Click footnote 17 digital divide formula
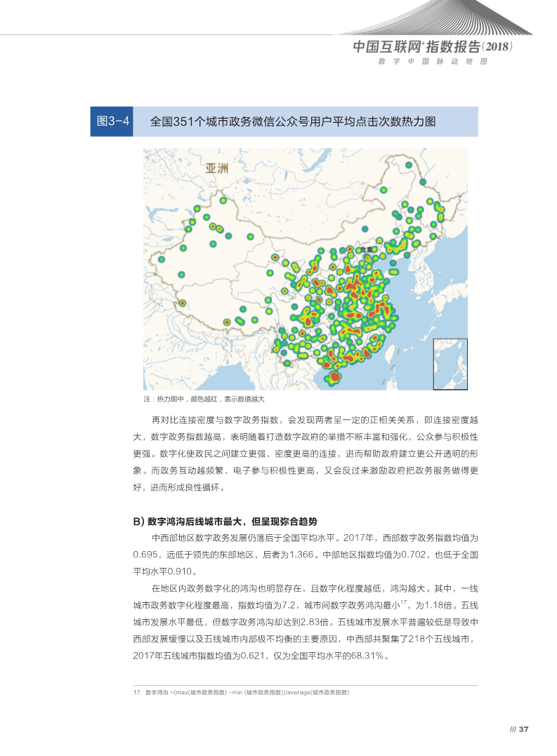 pyautogui.click(x=241, y=692)
